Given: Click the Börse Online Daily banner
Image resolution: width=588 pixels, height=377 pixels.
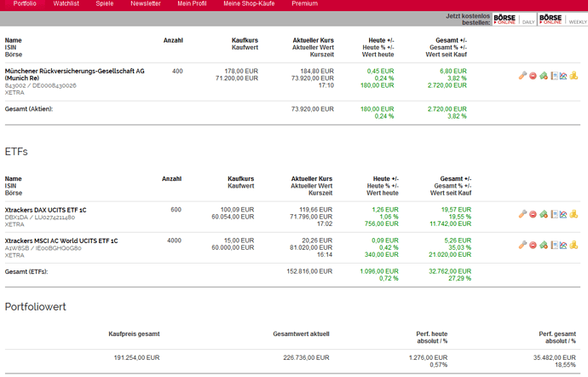Looking at the screenshot, I should pyautogui.click(x=514, y=19).
